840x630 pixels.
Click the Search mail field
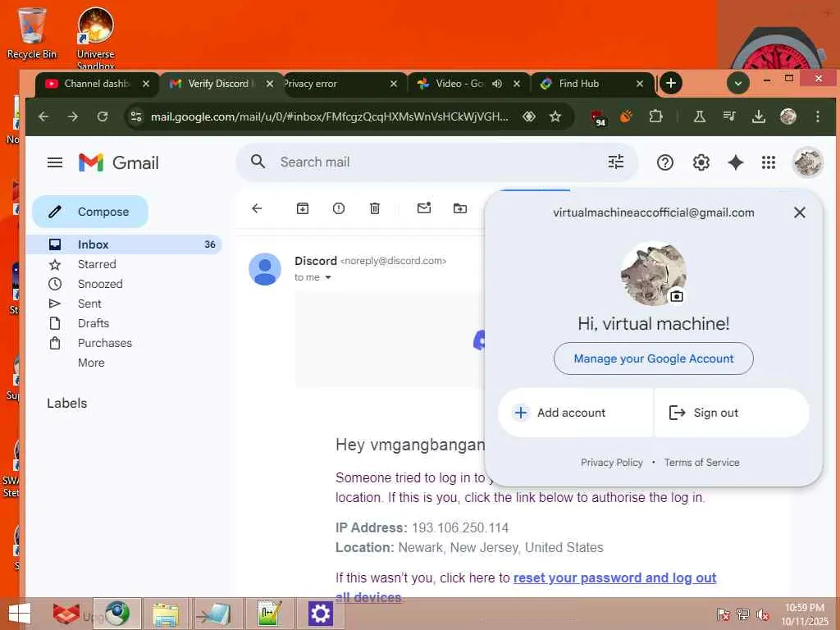436,162
